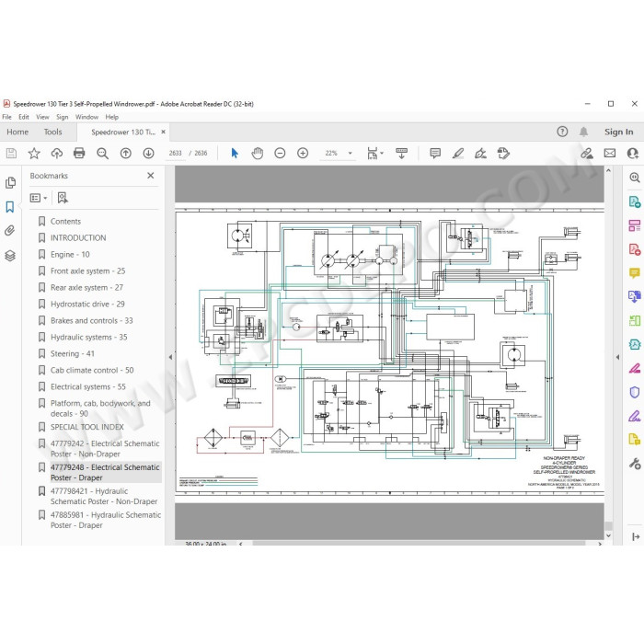Collapse the left navigation pane arrow
Viewport: 644px width, 644px height.
pos(170,357)
